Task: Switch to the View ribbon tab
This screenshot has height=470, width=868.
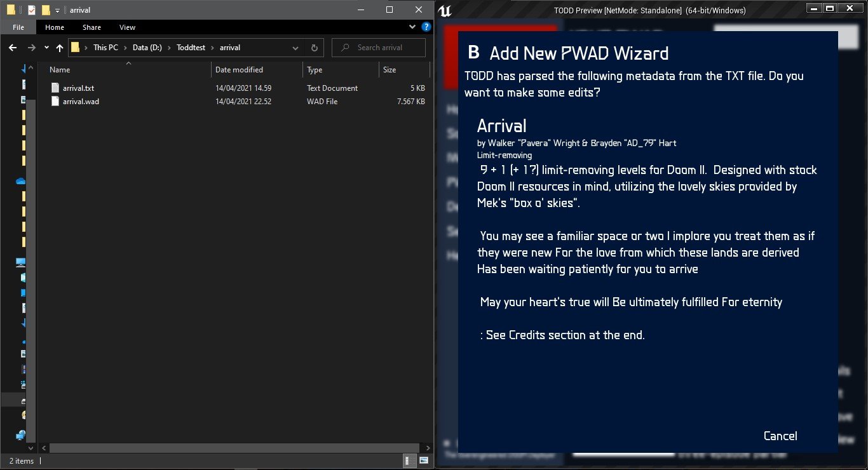Action: (x=127, y=27)
